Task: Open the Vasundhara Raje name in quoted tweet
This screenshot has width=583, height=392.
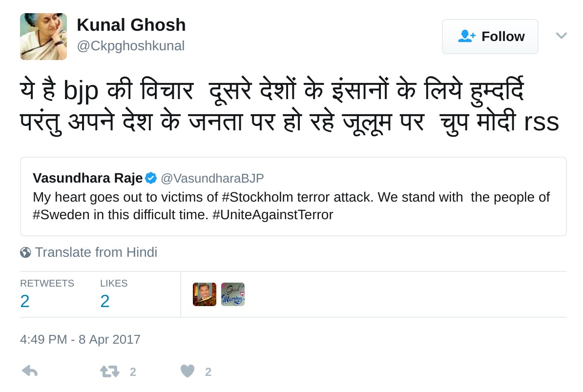Action: [x=88, y=178]
